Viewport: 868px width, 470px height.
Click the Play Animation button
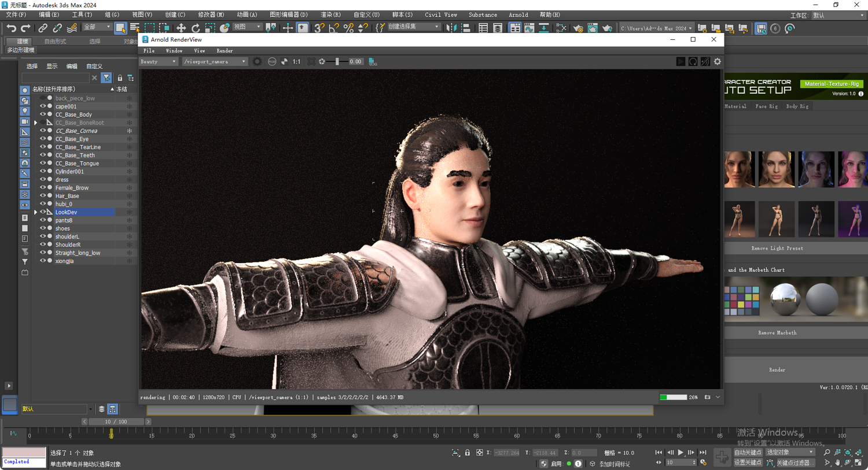click(x=681, y=453)
